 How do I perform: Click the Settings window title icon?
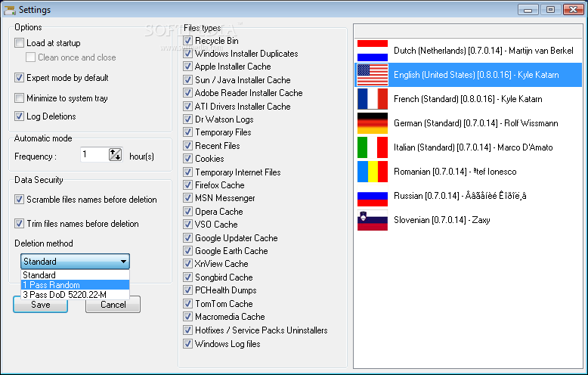9,10
